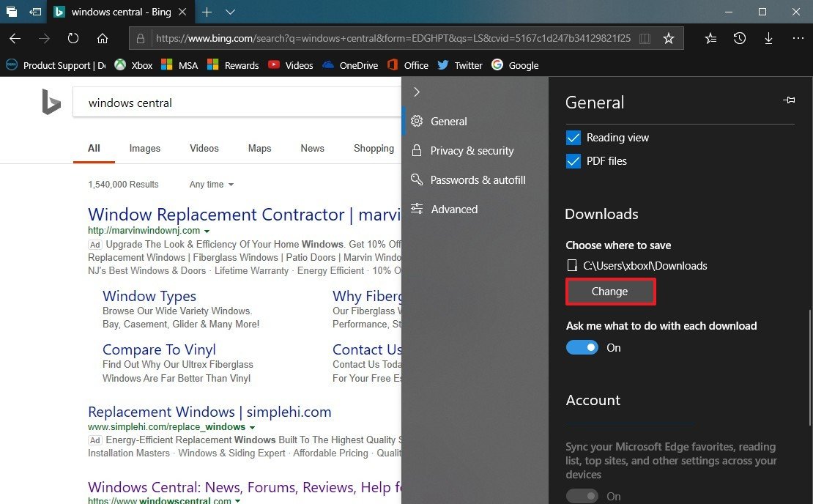This screenshot has width=813, height=504.
Task: Switch to Videos search tab
Action: (204, 148)
